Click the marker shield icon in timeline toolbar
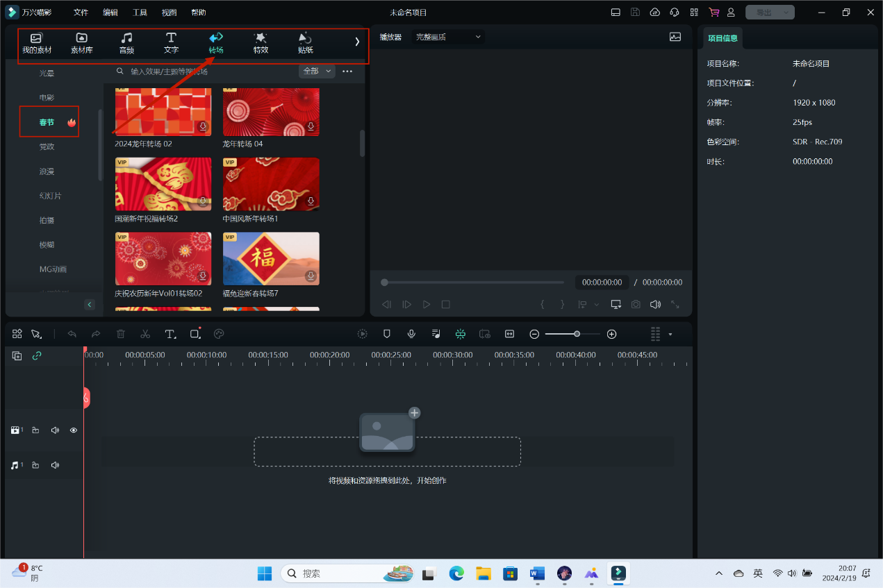 [387, 334]
